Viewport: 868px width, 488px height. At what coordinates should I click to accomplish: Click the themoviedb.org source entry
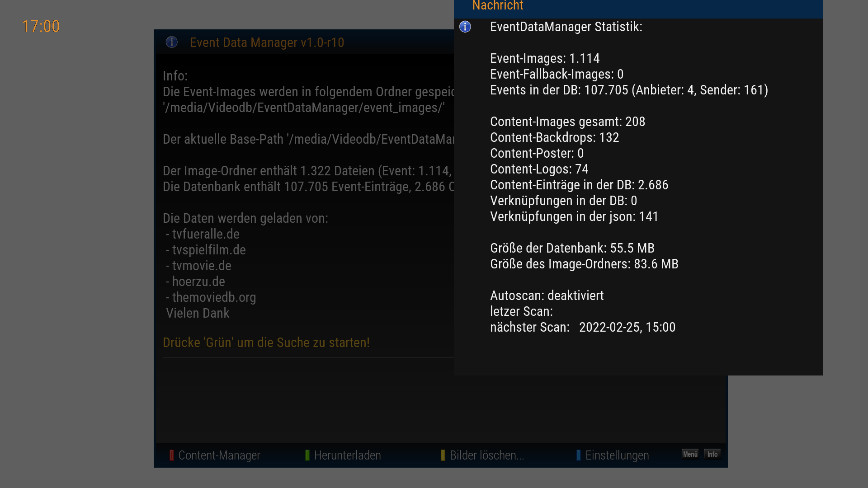click(x=213, y=297)
